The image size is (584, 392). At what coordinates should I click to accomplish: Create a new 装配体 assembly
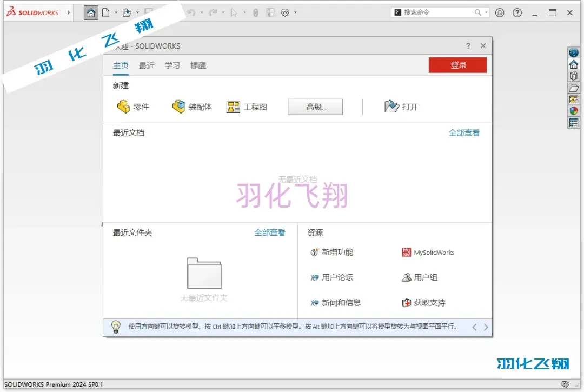[x=192, y=107]
